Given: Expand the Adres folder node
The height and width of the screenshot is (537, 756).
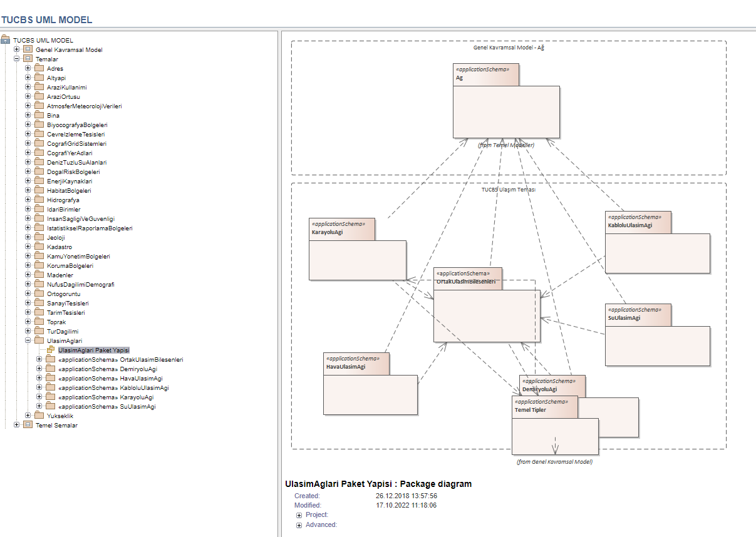Looking at the screenshot, I should coord(28,68).
